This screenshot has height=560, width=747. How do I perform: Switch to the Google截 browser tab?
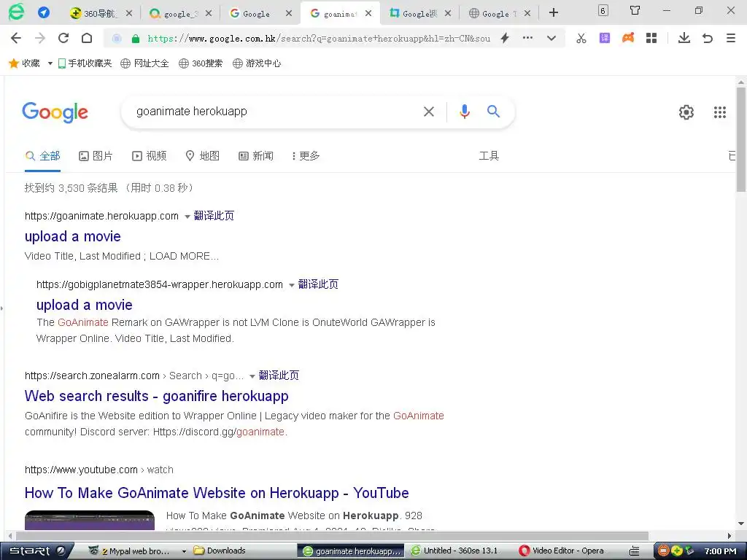(419, 14)
